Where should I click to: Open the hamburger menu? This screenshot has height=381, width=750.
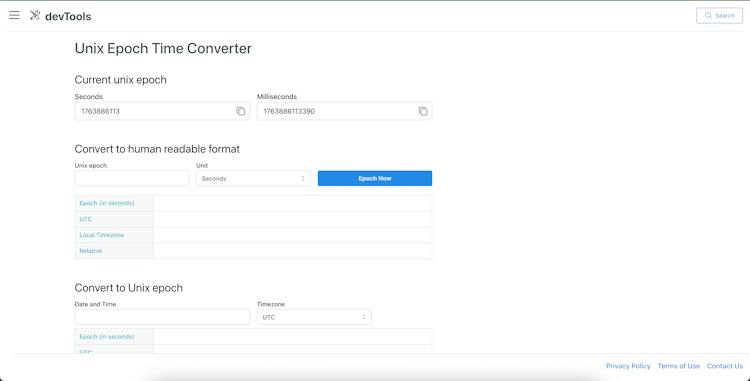[x=14, y=15]
